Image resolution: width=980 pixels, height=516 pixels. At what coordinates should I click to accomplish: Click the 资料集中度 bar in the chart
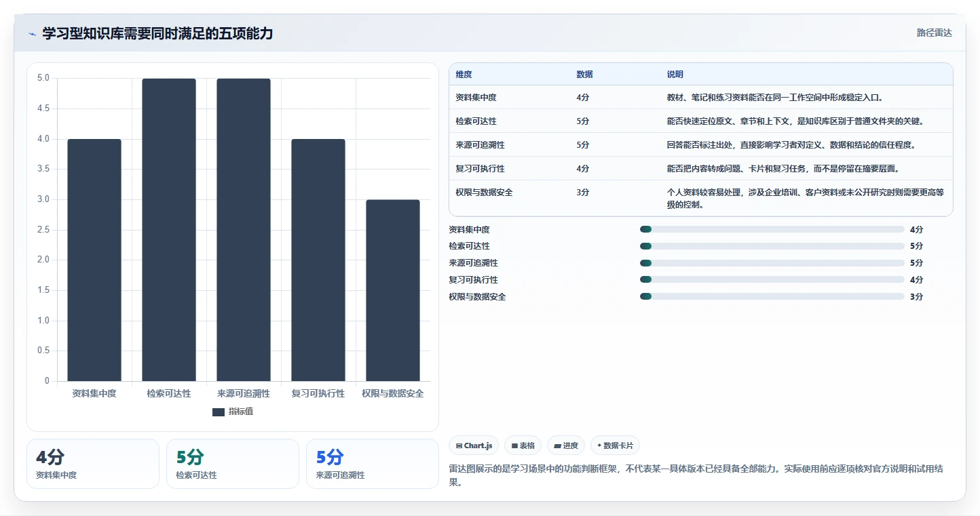[94, 260]
